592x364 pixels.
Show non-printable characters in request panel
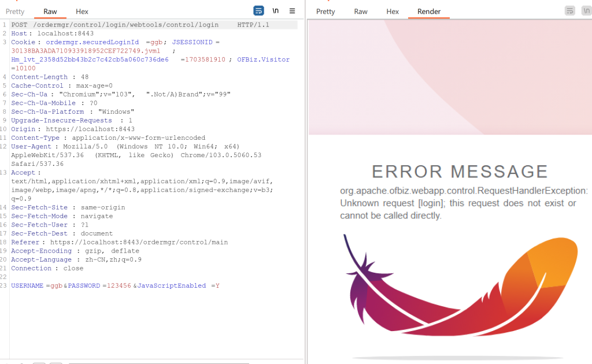click(276, 10)
